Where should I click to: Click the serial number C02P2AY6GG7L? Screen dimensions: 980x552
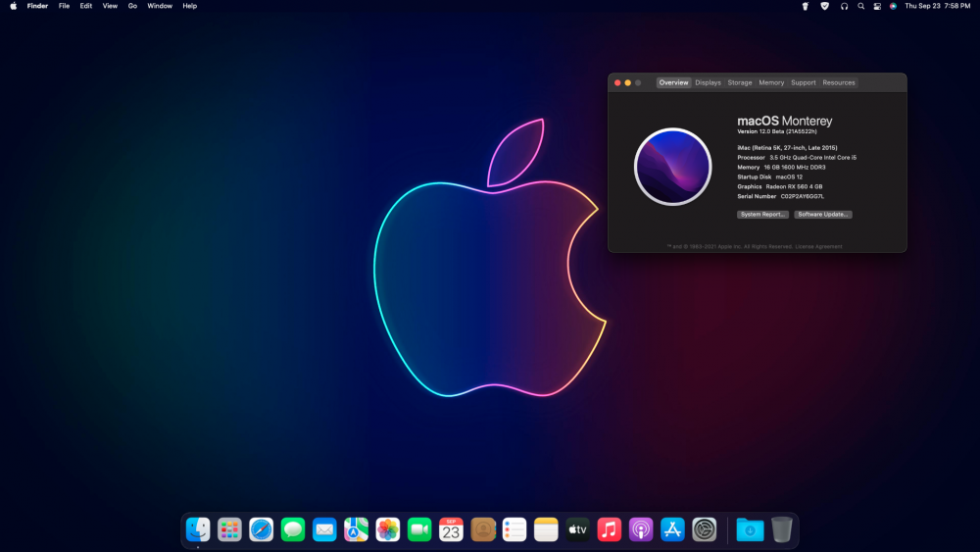point(803,196)
